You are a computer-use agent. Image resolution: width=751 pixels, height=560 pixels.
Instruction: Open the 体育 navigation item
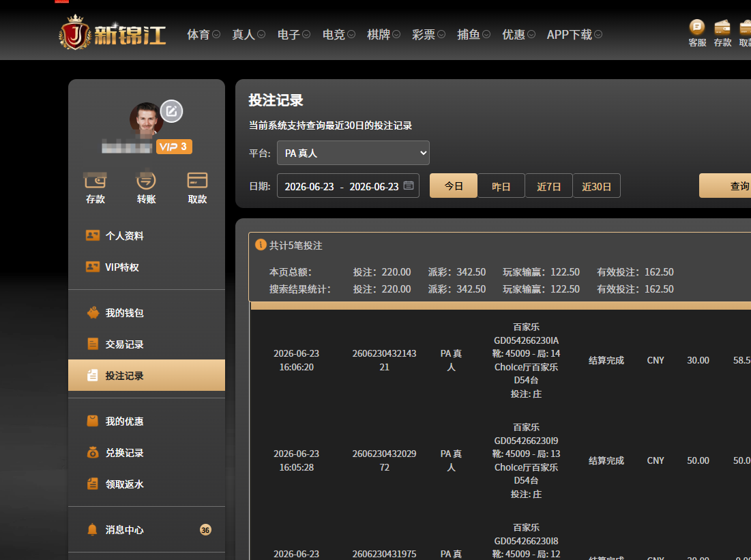pos(198,35)
